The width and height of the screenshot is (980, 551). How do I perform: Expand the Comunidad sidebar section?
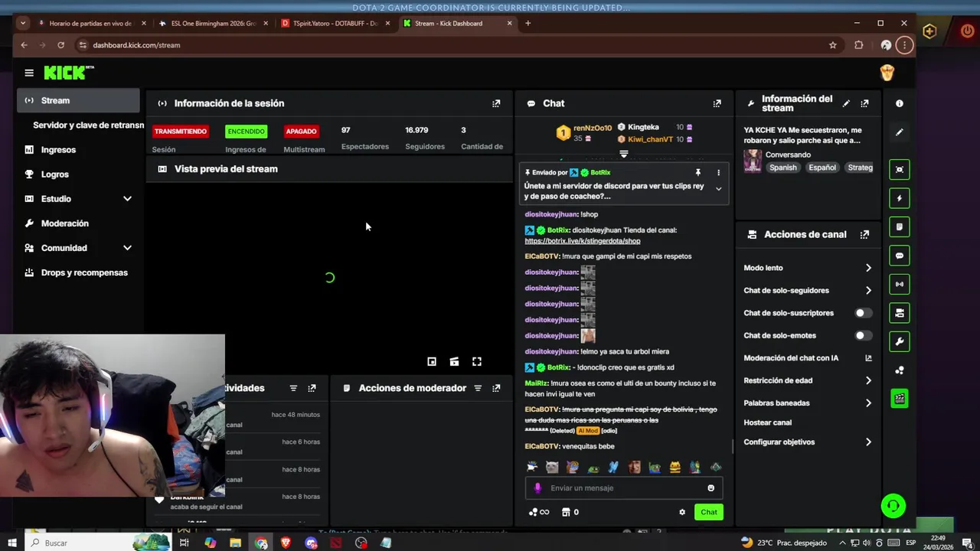[x=127, y=248]
